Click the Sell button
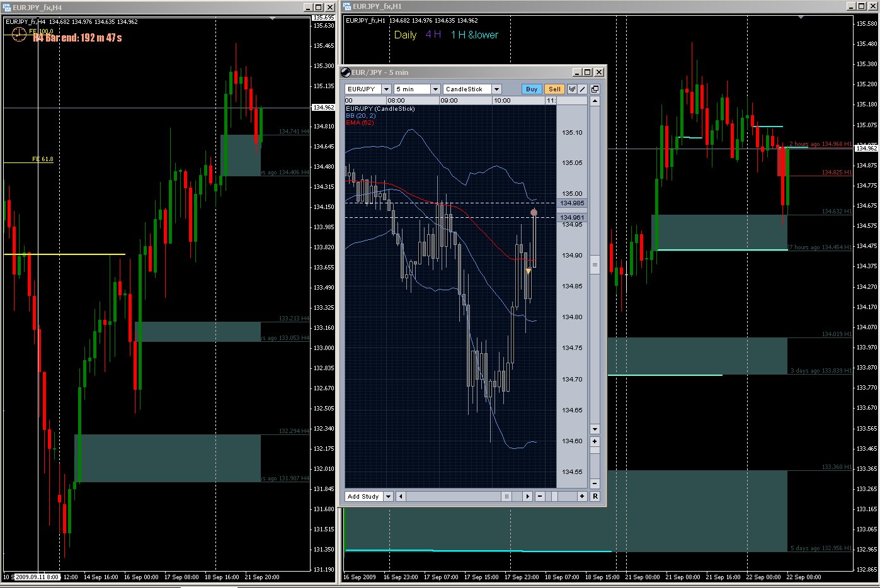The width and height of the screenshot is (880, 588). point(554,89)
